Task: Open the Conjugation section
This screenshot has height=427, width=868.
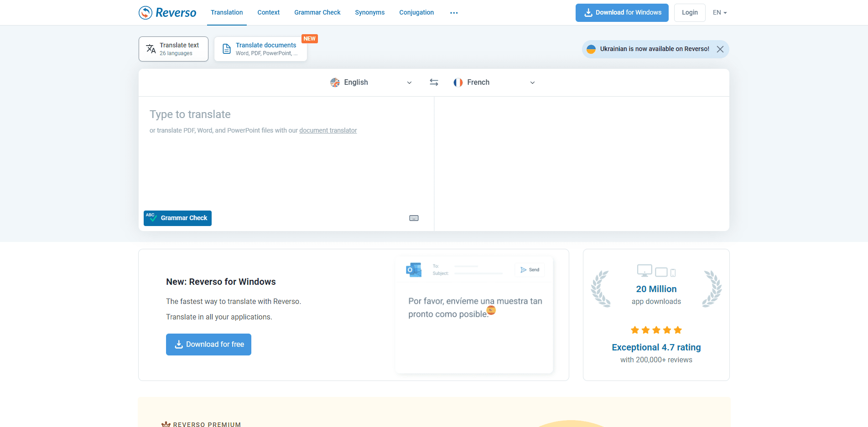Action: point(416,12)
